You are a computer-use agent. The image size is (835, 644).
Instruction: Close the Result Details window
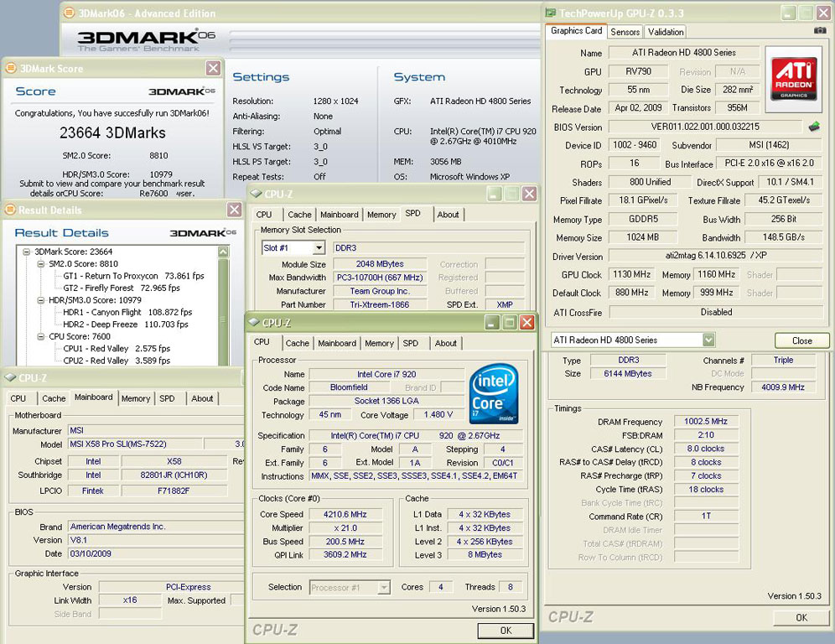[234, 210]
